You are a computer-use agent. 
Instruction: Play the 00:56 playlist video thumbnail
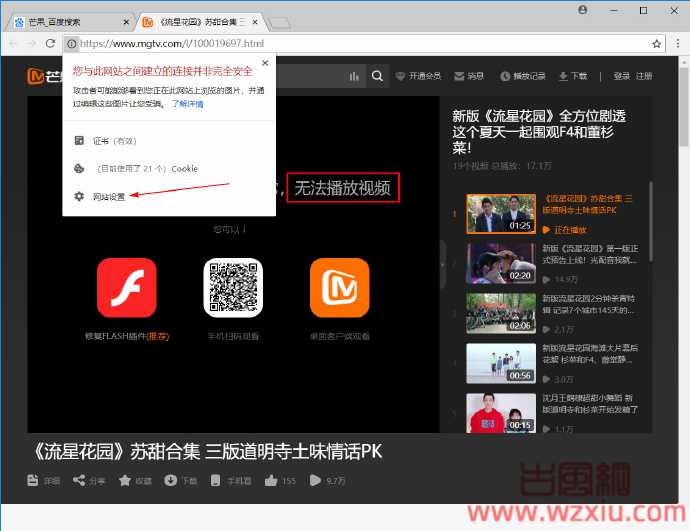[x=501, y=363]
